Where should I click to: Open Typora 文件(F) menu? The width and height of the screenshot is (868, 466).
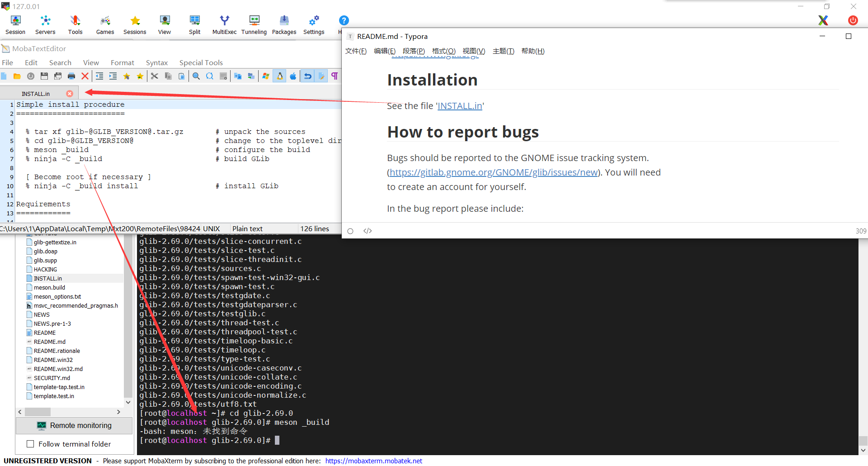[356, 51]
